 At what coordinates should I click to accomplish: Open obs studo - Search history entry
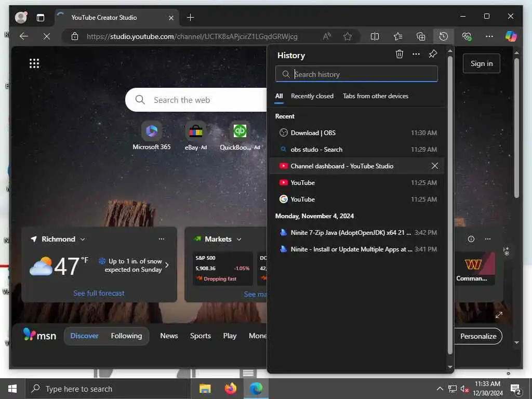(356, 149)
